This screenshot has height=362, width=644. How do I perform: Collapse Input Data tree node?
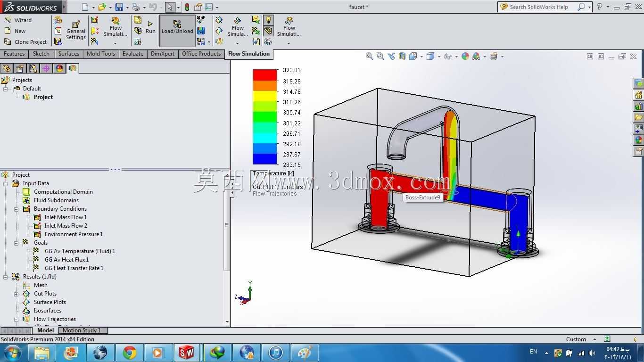6,183
